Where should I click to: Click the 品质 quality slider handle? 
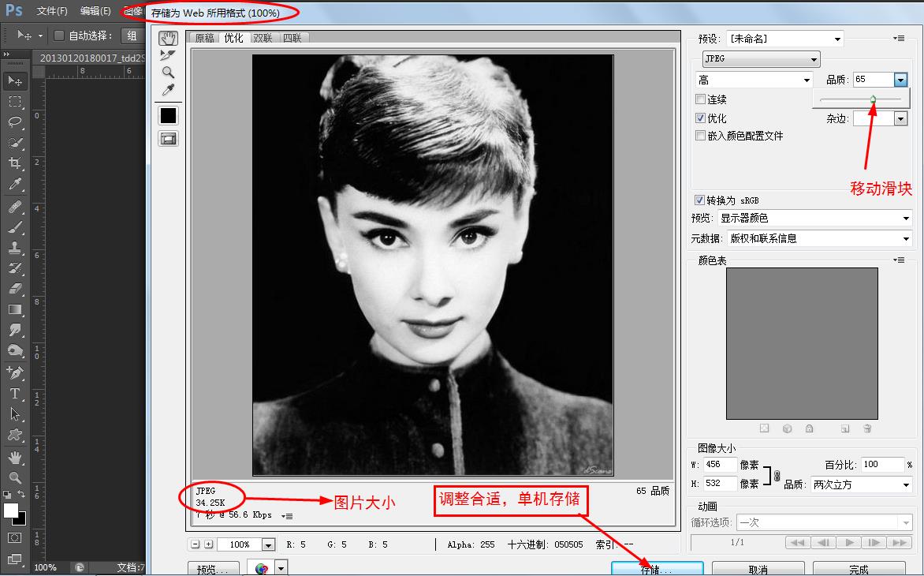(873, 99)
